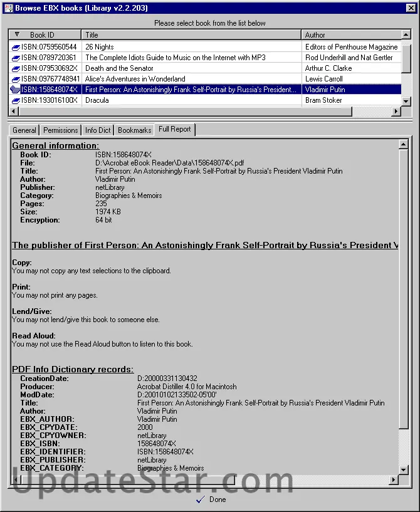The image size is (420, 512).
Task: Click the CreationDate value D:20000331130432
Action: pos(167,379)
